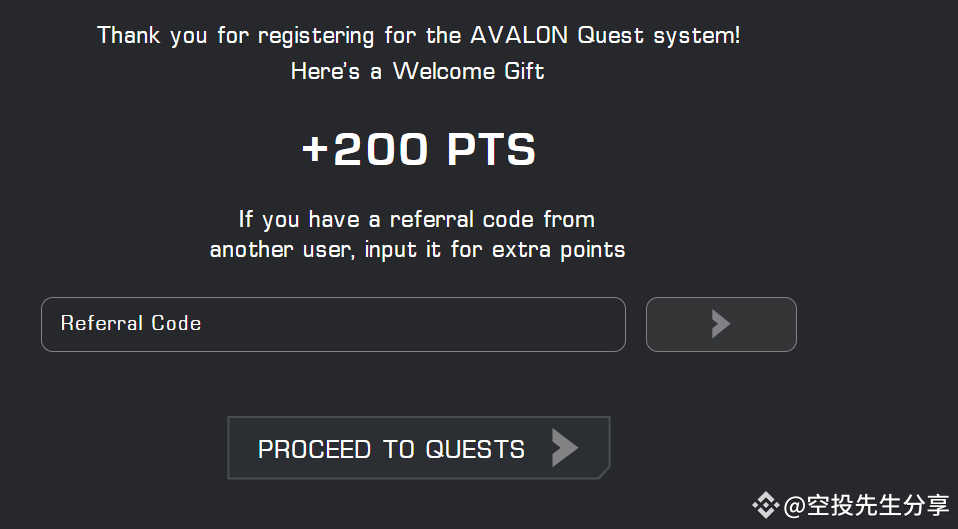Click the @空投先生分享 watermark text
This screenshot has height=529, width=958.
[x=866, y=505]
